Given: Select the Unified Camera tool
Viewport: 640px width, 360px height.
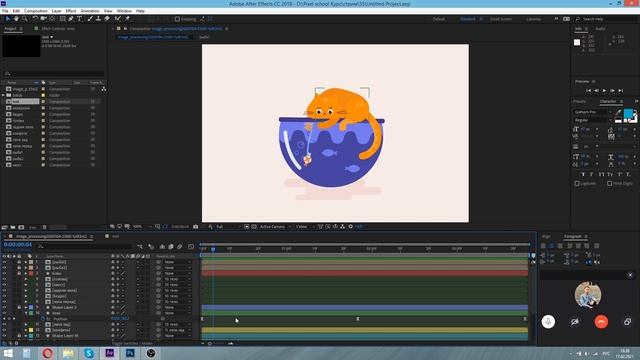Looking at the screenshot, I should [x=43, y=19].
